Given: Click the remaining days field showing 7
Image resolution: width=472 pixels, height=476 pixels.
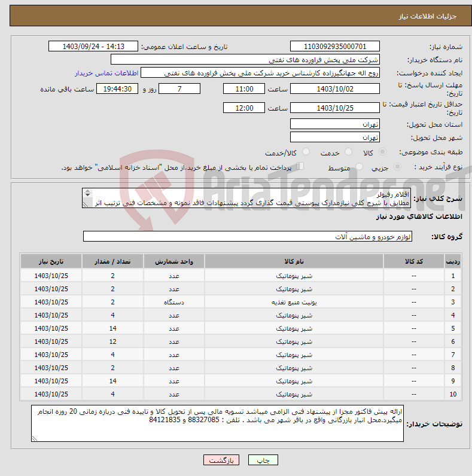Looking at the screenshot, I should (179, 89).
